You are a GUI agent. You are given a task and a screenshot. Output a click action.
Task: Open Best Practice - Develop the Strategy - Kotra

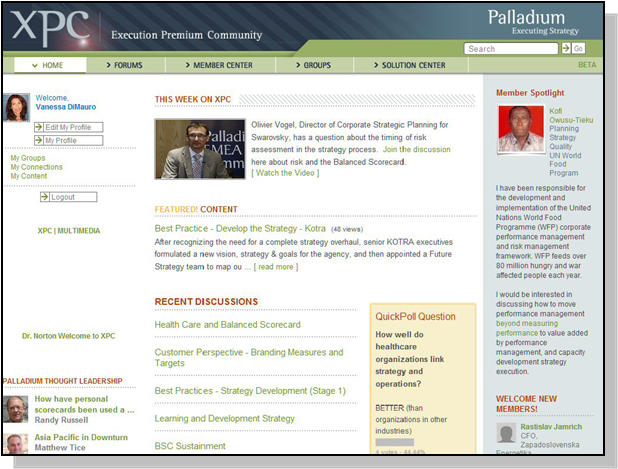coord(240,229)
